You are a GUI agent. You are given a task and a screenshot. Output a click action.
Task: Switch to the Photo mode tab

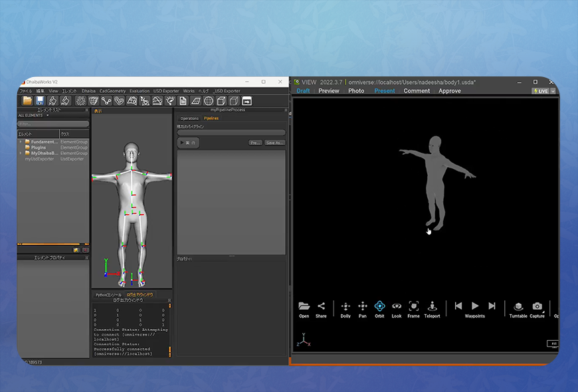coord(356,91)
